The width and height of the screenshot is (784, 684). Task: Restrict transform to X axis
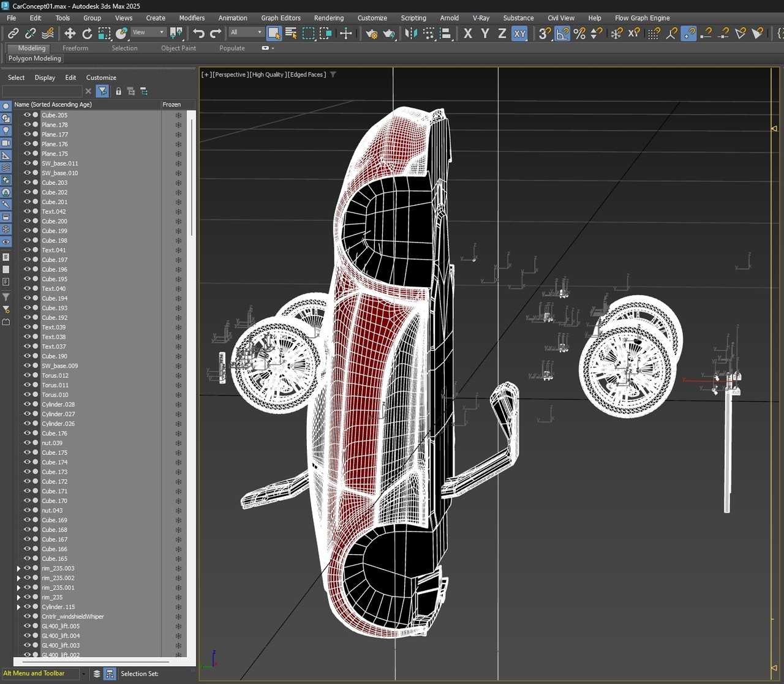pos(468,33)
